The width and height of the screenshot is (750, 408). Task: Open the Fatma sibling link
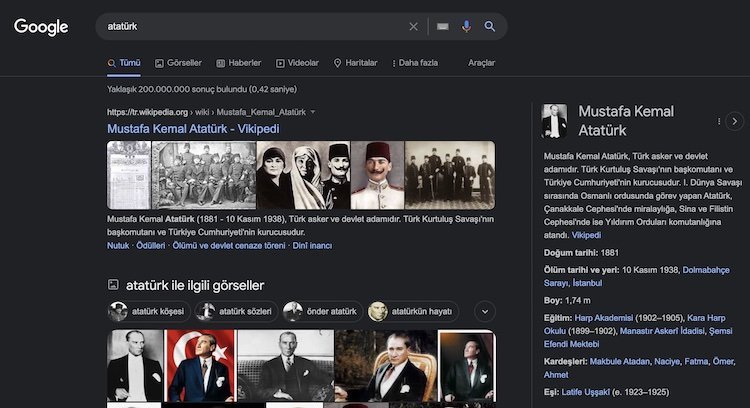pos(696,362)
